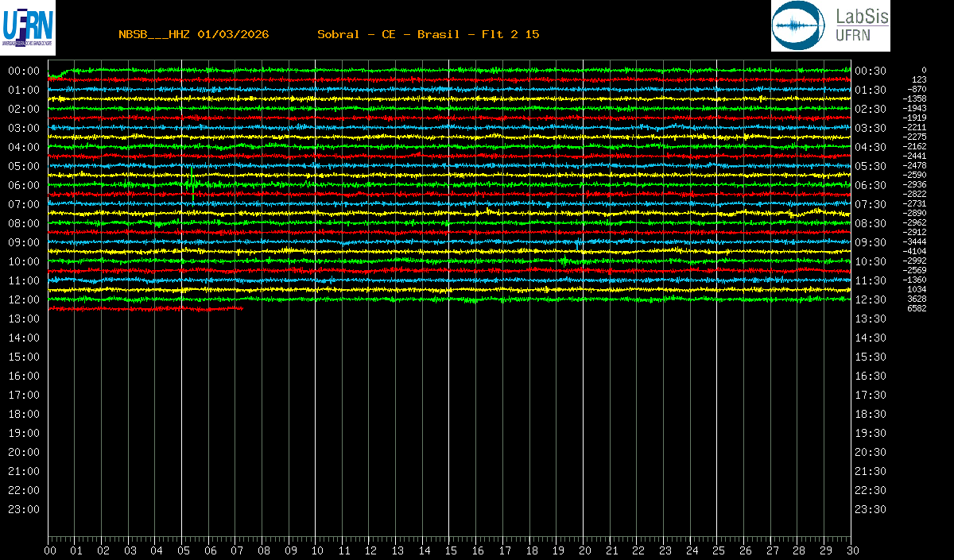
Task: Click the small green burst on the 10:00 trace
Action: 564,260
